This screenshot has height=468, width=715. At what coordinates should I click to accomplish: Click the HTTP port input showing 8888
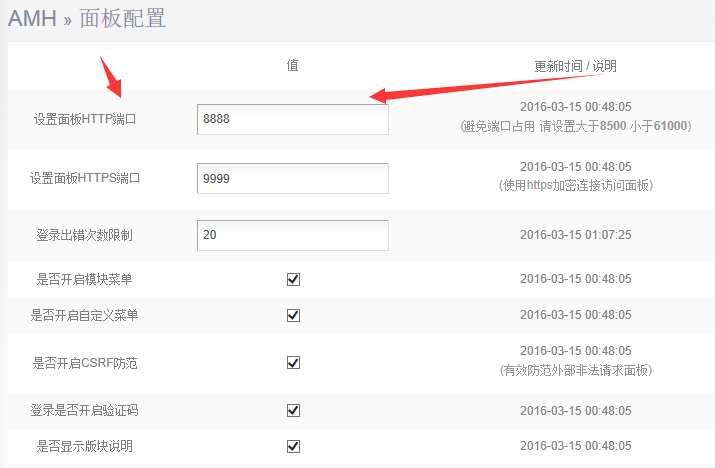292,119
